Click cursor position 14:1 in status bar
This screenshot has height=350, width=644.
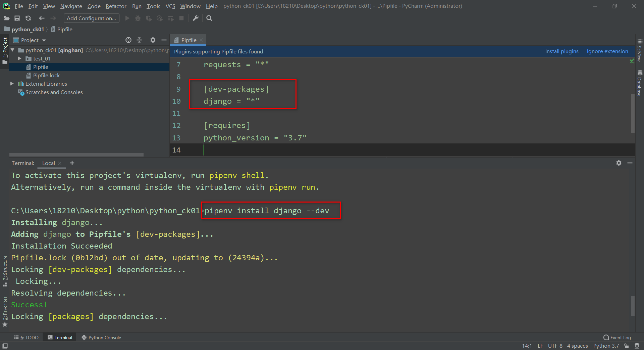coord(527,346)
